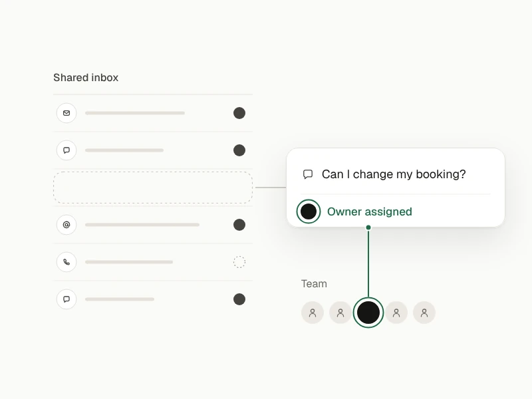Open the 'Can I change my booking?' message
Image resolution: width=532 pixels, height=399 pixels.
394,174
